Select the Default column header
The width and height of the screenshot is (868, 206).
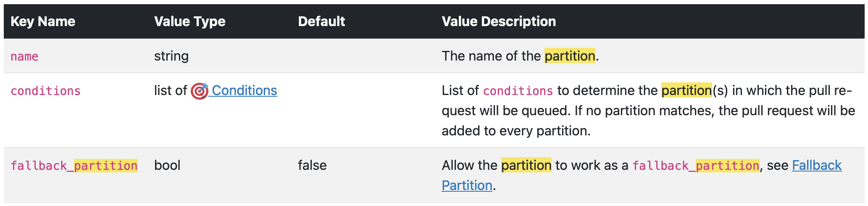(321, 21)
